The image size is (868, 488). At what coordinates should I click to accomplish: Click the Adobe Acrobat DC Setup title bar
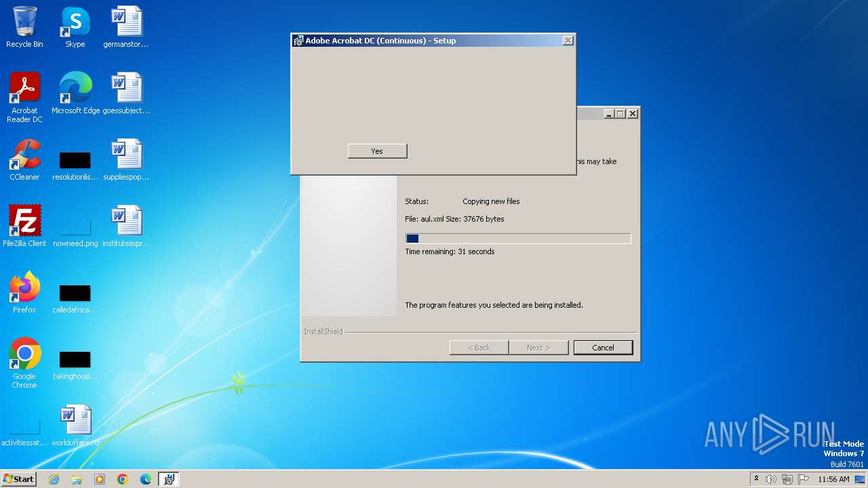(x=433, y=41)
